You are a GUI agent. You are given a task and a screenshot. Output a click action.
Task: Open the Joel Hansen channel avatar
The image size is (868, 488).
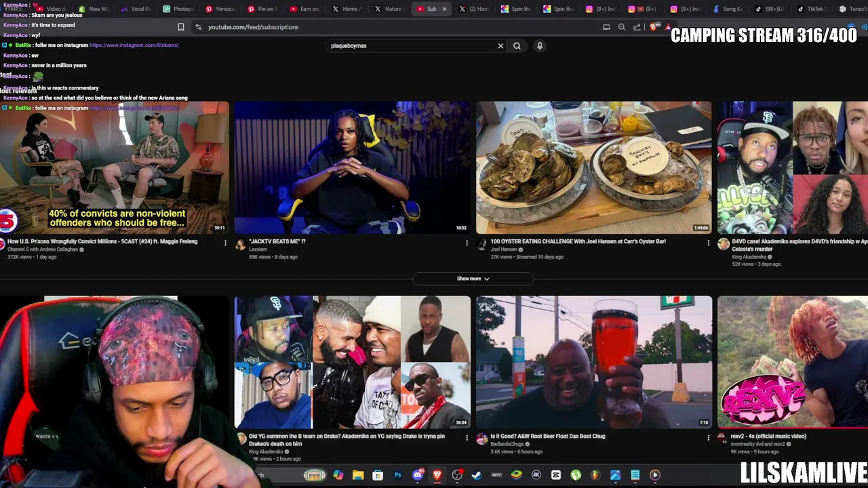click(x=481, y=245)
